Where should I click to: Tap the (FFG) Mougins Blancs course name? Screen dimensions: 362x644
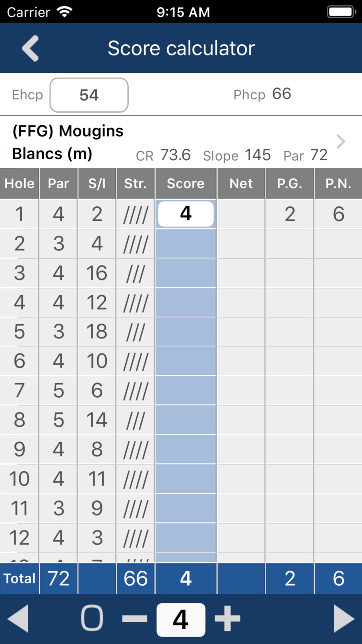tap(68, 142)
